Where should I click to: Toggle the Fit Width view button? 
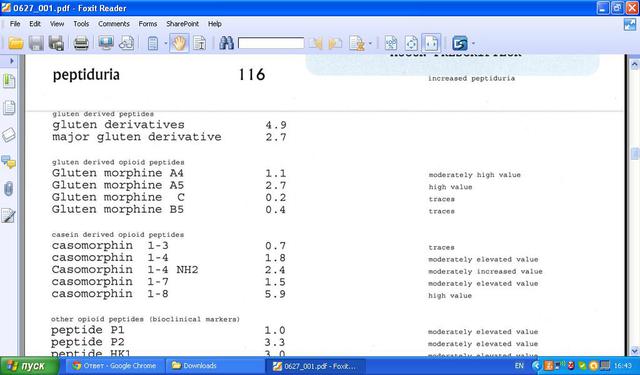point(431,43)
